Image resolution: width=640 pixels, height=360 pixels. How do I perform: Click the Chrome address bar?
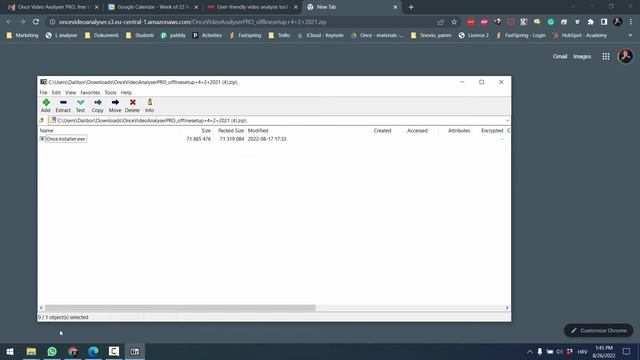[245, 22]
